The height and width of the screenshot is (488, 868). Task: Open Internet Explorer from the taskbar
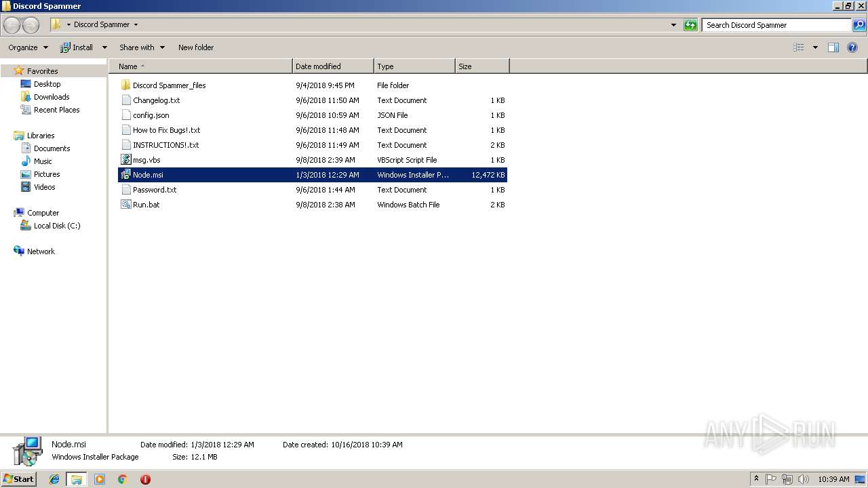click(54, 479)
